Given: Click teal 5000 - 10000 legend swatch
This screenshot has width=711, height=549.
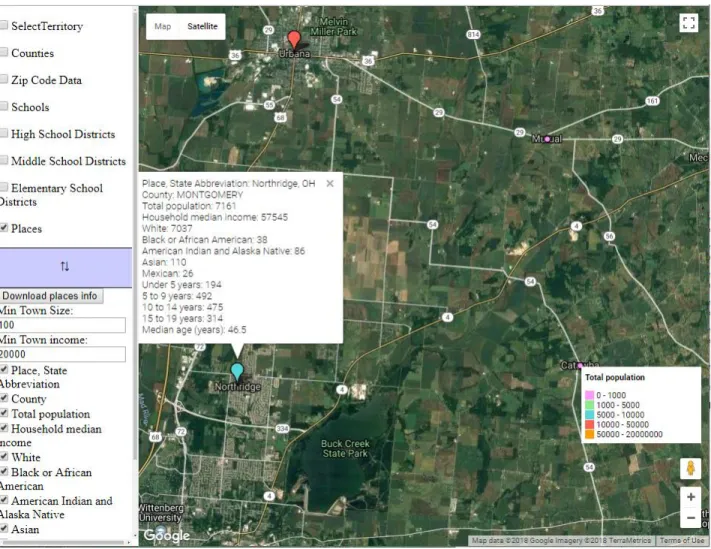Looking at the screenshot, I should [589, 415].
